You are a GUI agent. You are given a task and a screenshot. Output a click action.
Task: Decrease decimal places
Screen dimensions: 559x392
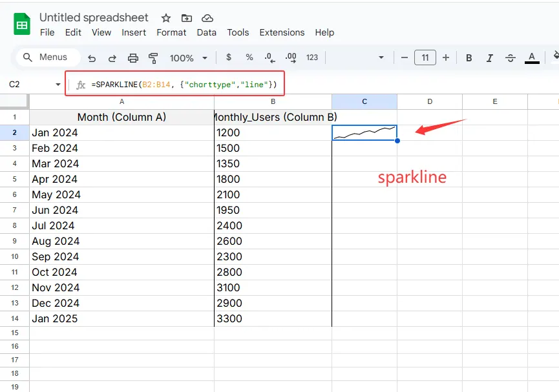click(269, 57)
